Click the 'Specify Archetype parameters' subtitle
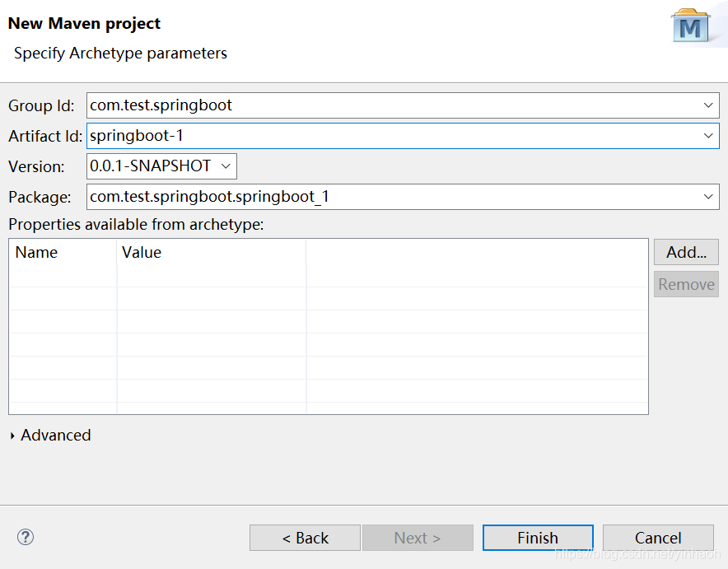 pos(121,54)
